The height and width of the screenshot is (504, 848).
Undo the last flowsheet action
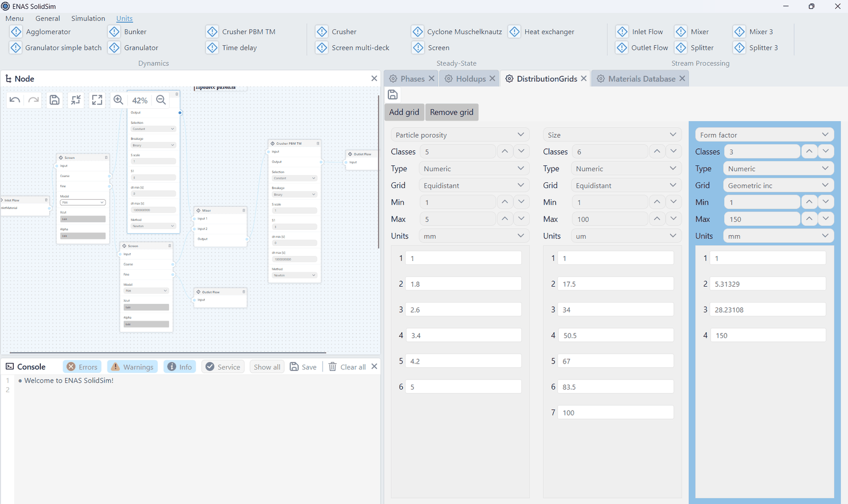(15, 100)
